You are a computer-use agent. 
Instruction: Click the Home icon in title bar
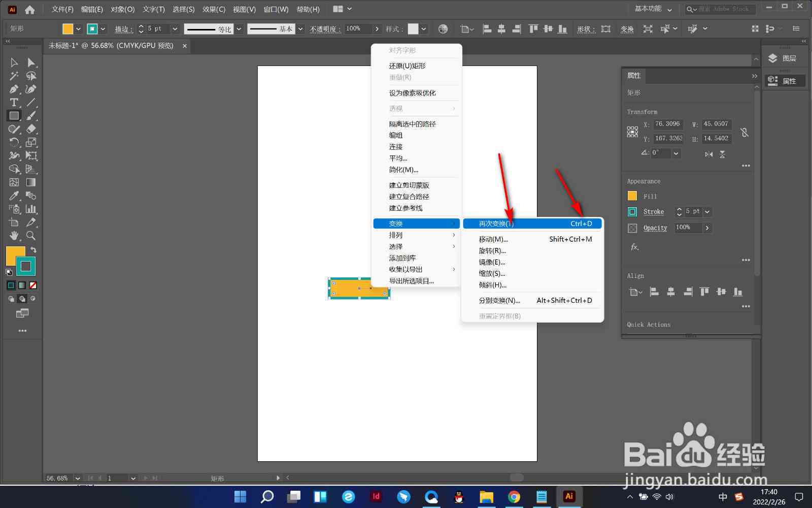(x=30, y=9)
